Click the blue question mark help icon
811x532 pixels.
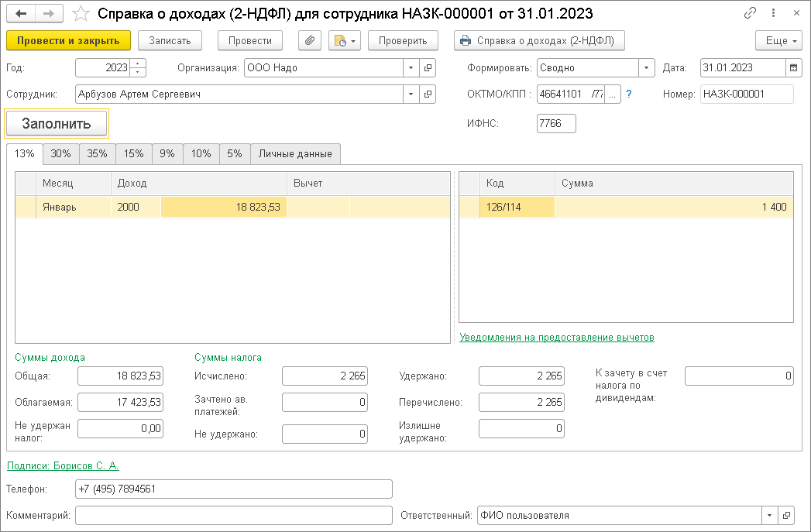click(629, 94)
